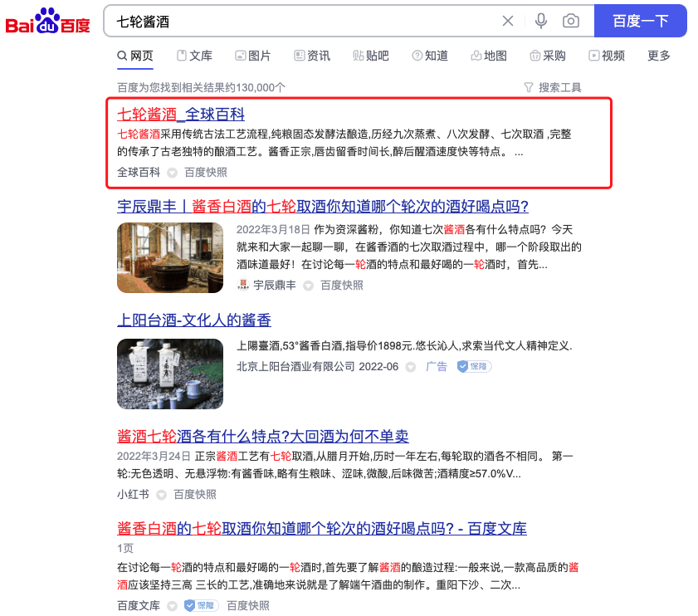The image size is (698, 616).
Task: Open the 更多 menu
Action: point(658,56)
